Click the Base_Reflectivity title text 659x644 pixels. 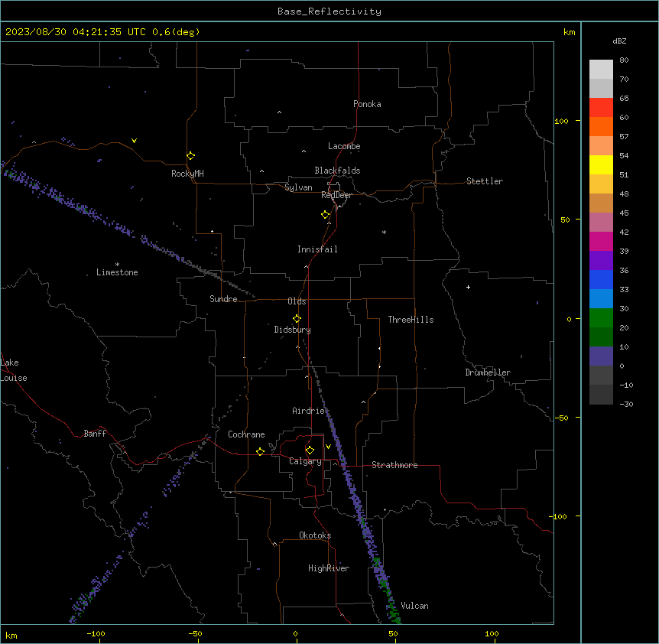click(x=329, y=11)
